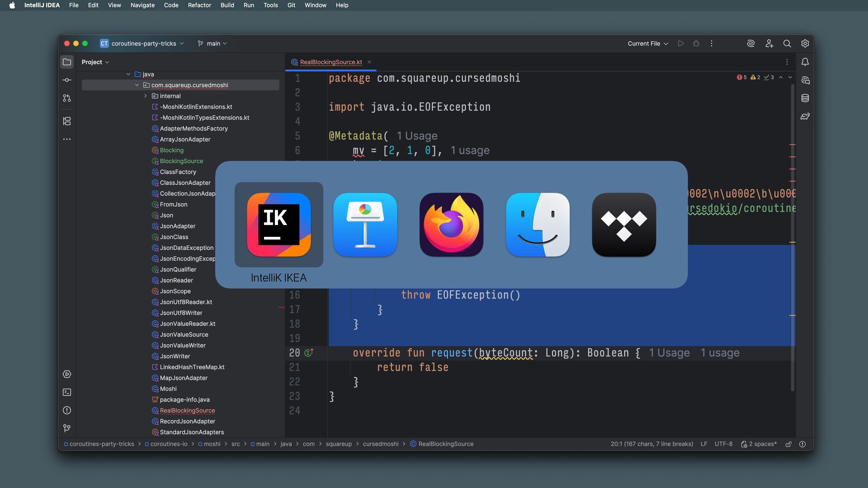Open the main branch dropdown
Screen dimensions: 868x488
(212, 43)
